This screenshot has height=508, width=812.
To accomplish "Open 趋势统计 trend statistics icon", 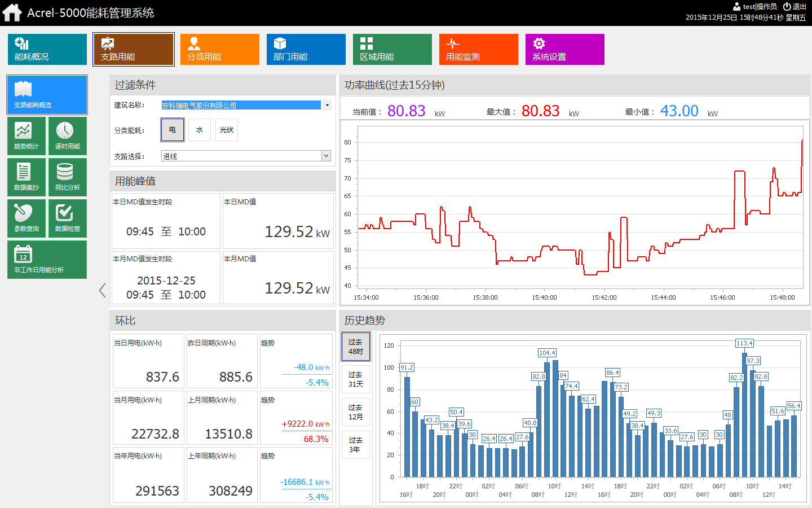I will [x=27, y=135].
